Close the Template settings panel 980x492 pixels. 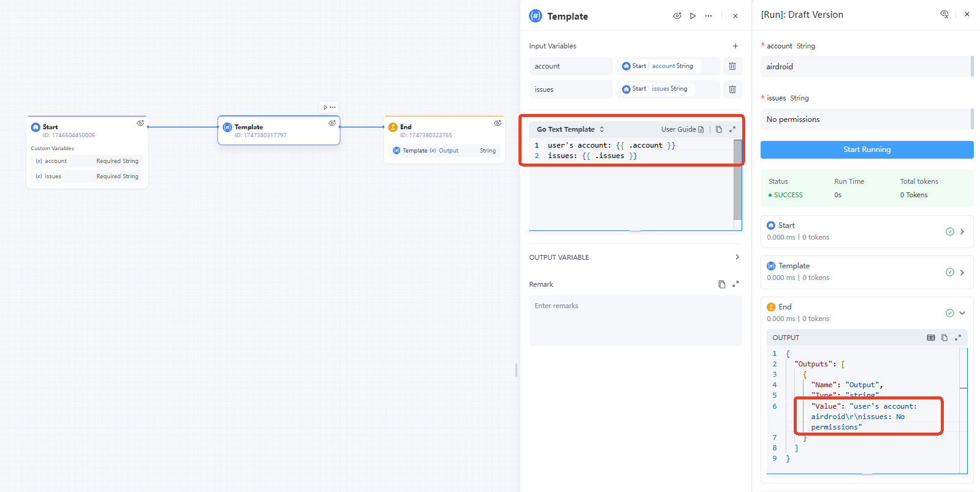[x=735, y=16]
